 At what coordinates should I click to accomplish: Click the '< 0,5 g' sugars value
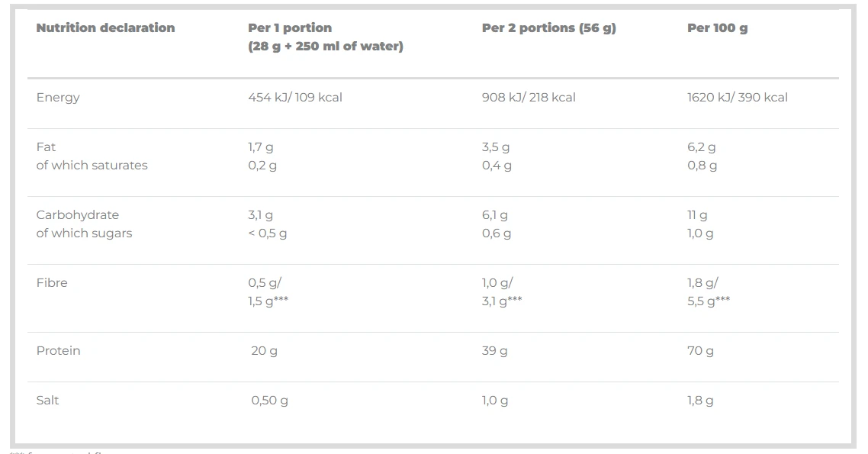tap(267, 233)
